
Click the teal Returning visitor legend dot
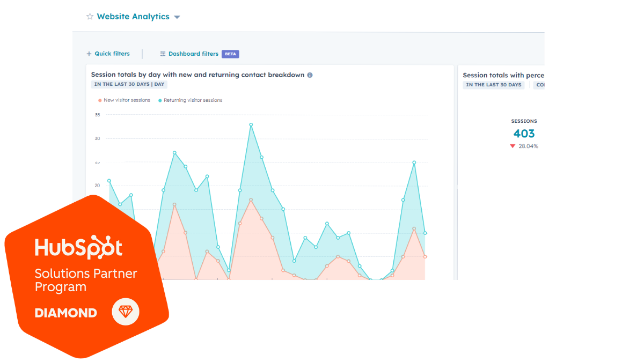pos(160,100)
